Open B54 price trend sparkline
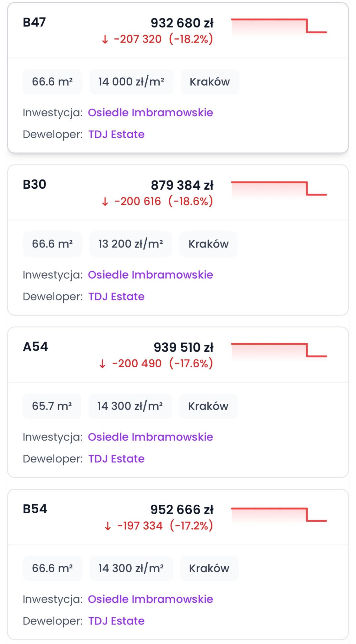 pyautogui.click(x=279, y=514)
